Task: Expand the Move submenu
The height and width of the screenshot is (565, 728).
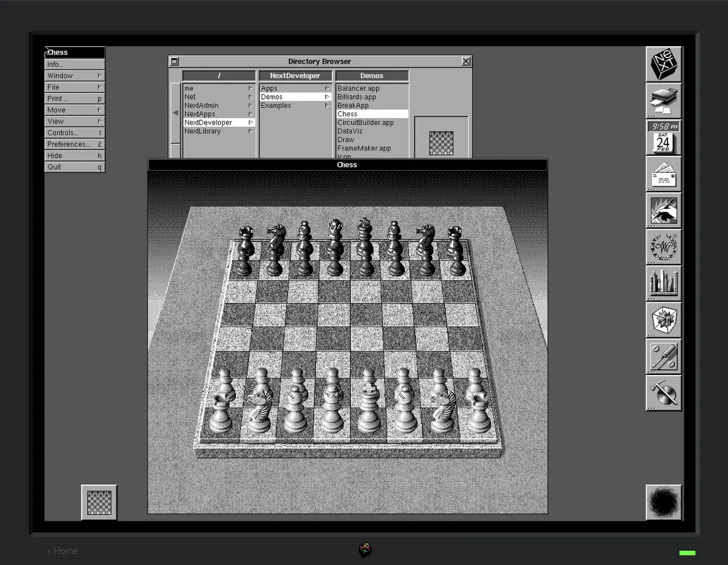Action: click(74, 109)
